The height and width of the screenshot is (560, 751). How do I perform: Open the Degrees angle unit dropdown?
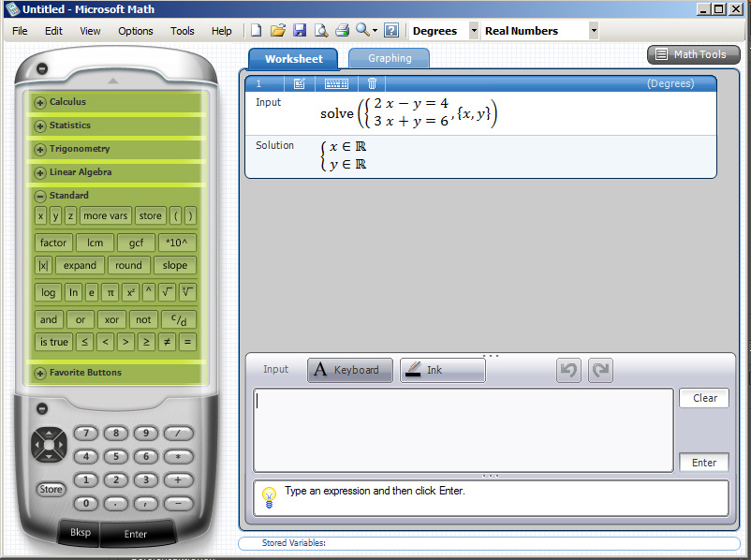coord(474,31)
